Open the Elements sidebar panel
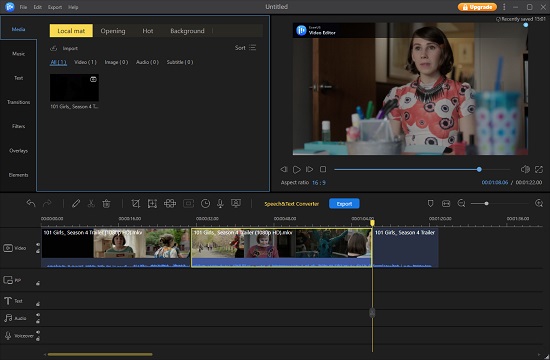550x360 pixels. pyautogui.click(x=18, y=175)
